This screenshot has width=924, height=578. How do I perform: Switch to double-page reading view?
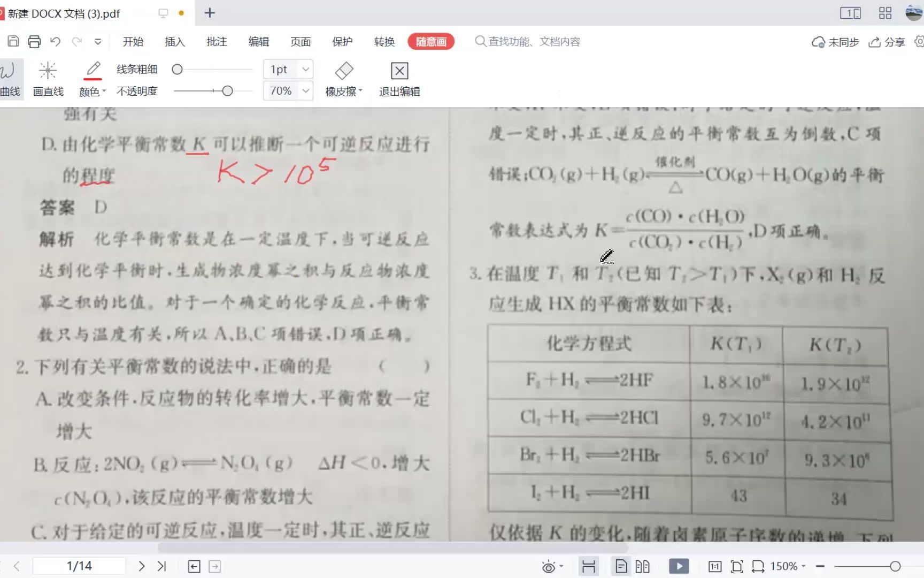(x=643, y=566)
